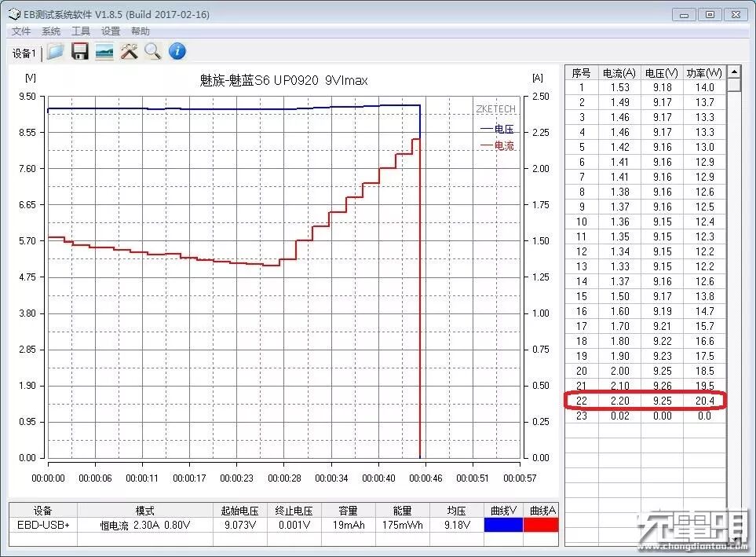Image resolution: width=756 pixels, height=557 pixels.
Task: Click the EBD-USB+ device cell
Action: (43, 525)
